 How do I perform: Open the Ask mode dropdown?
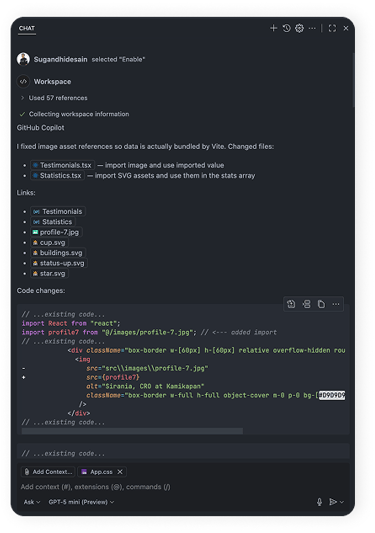click(x=32, y=502)
